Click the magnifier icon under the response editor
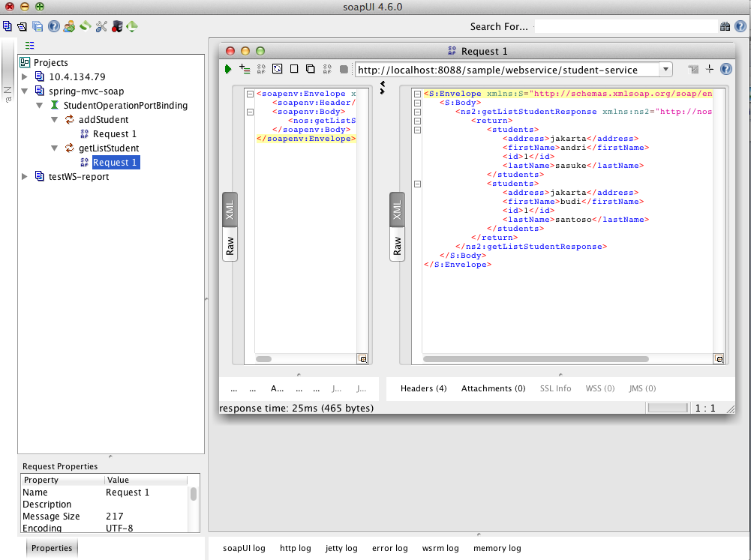The image size is (751, 560). point(719,359)
